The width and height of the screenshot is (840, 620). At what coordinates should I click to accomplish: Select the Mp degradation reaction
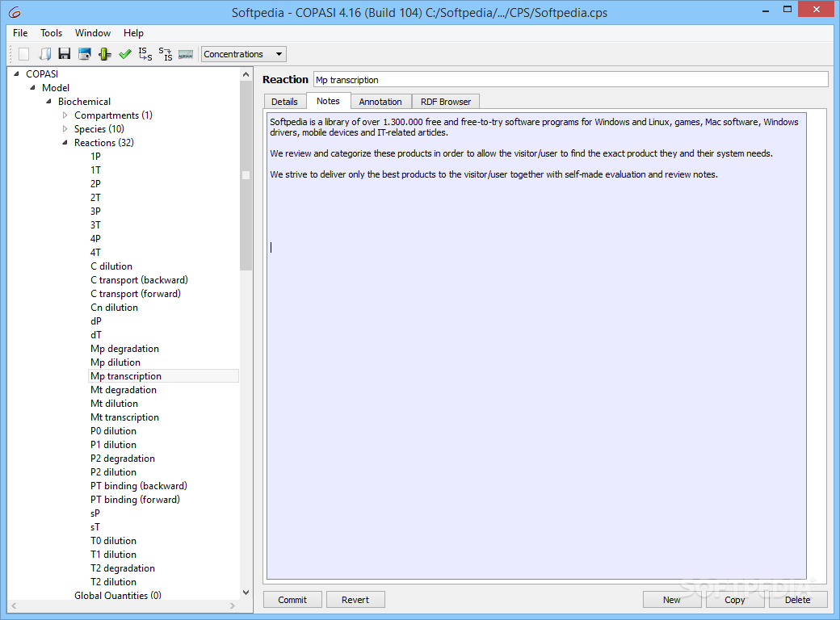click(x=125, y=349)
